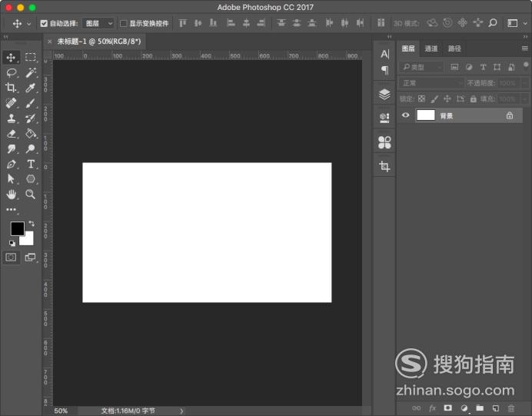This screenshot has height=416, width=532.
Task: Select the Polygon shape tool
Action: 31,179
